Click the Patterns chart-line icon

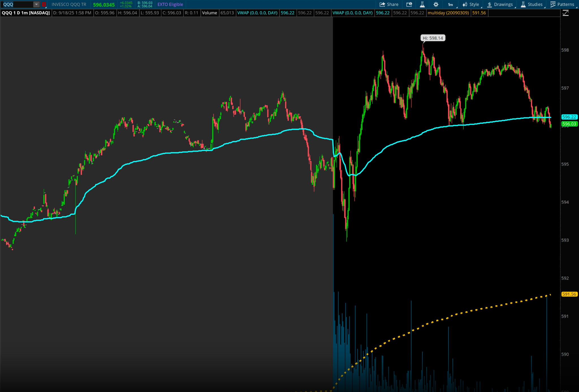(553, 4)
